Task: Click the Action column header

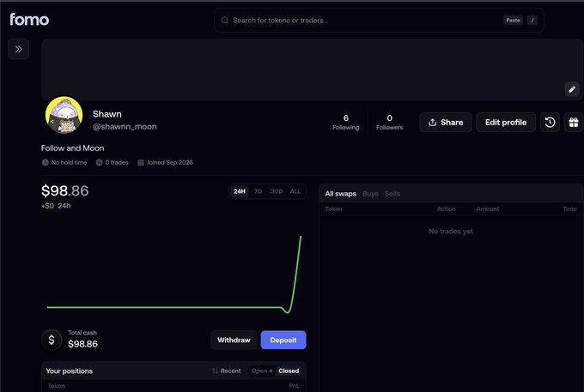Action: (x=447, y=209)
